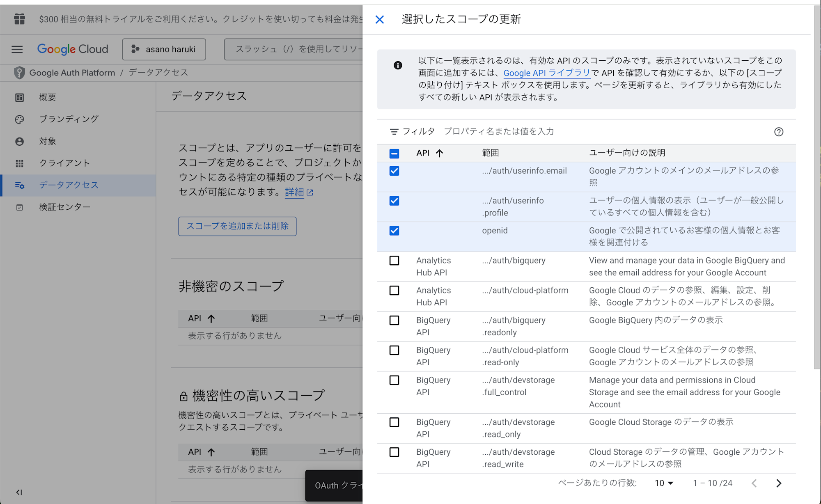
Task: Click the ユーザー向けの説明 column header
Action: [x=627, y=153]
